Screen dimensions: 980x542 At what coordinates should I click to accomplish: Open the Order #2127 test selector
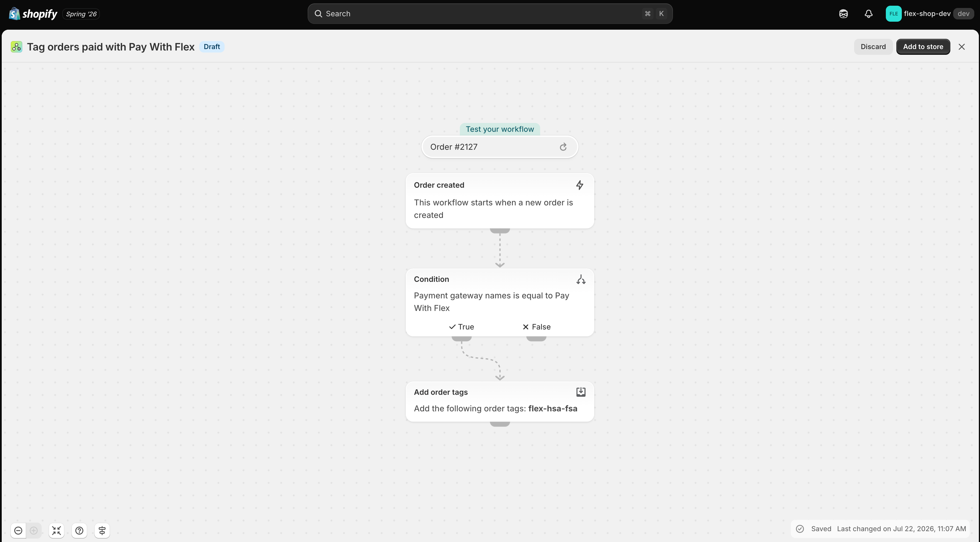click(500, 147)
